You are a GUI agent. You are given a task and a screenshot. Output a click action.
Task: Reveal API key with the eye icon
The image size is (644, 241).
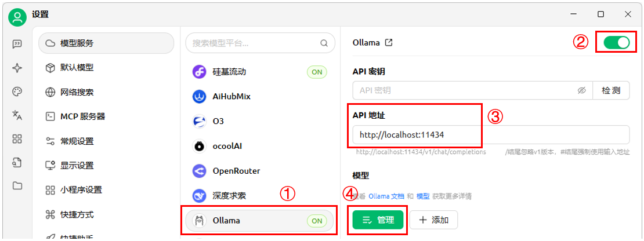[x=581, y=90]
